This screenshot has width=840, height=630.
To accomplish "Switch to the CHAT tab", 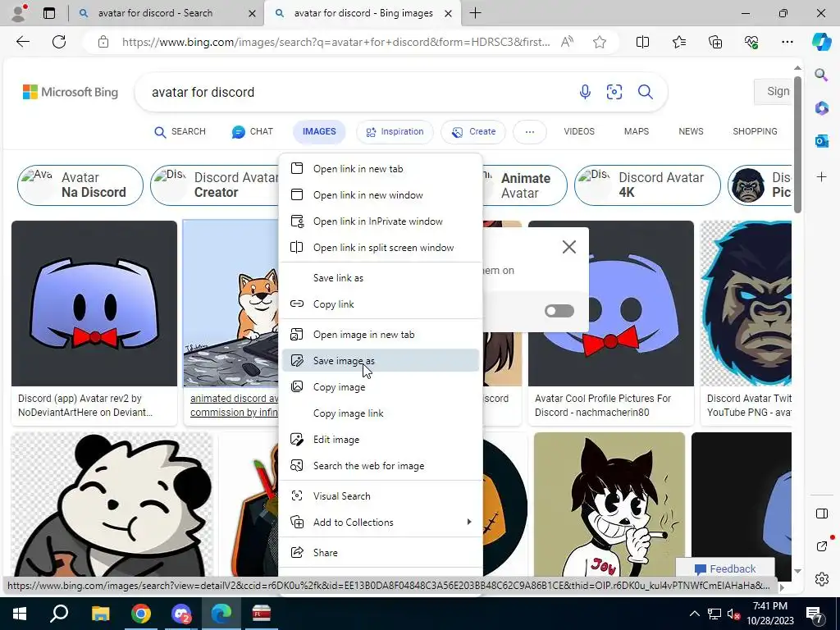I will 253,132.
